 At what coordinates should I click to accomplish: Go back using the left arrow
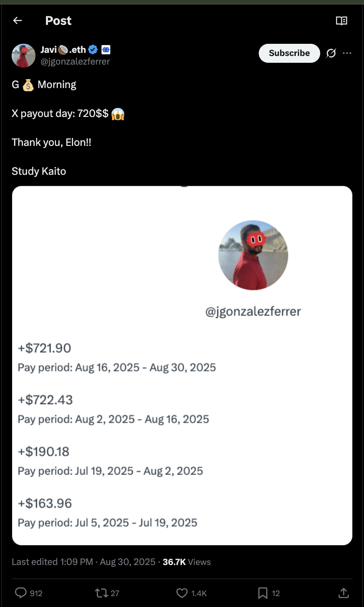click(x=18, y=20)
